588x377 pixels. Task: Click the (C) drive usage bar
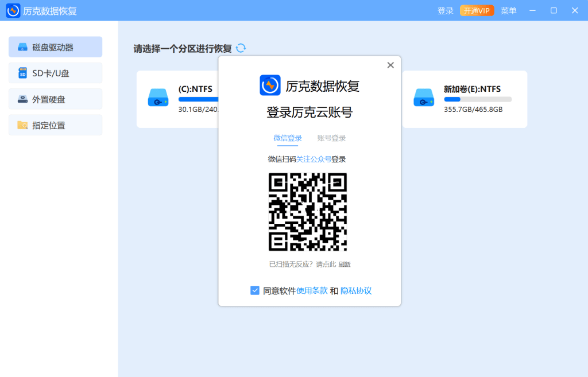coord(198,99)
